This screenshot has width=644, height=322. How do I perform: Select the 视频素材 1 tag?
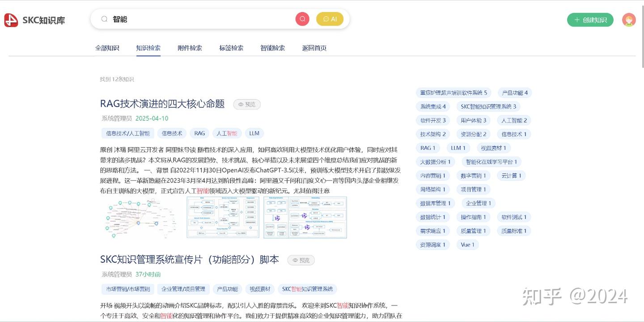pyautogui.click(x=494, y=148)
